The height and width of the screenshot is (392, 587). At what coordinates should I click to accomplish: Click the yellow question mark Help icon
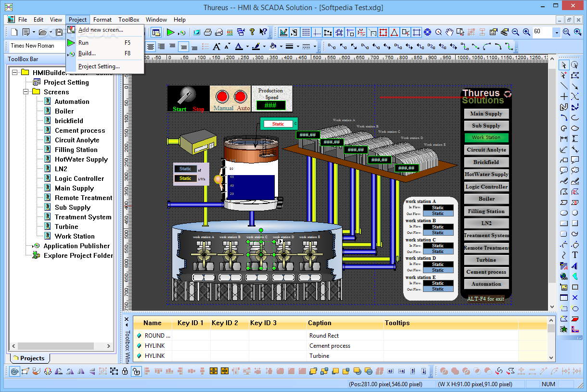click(x=252, y=32)
